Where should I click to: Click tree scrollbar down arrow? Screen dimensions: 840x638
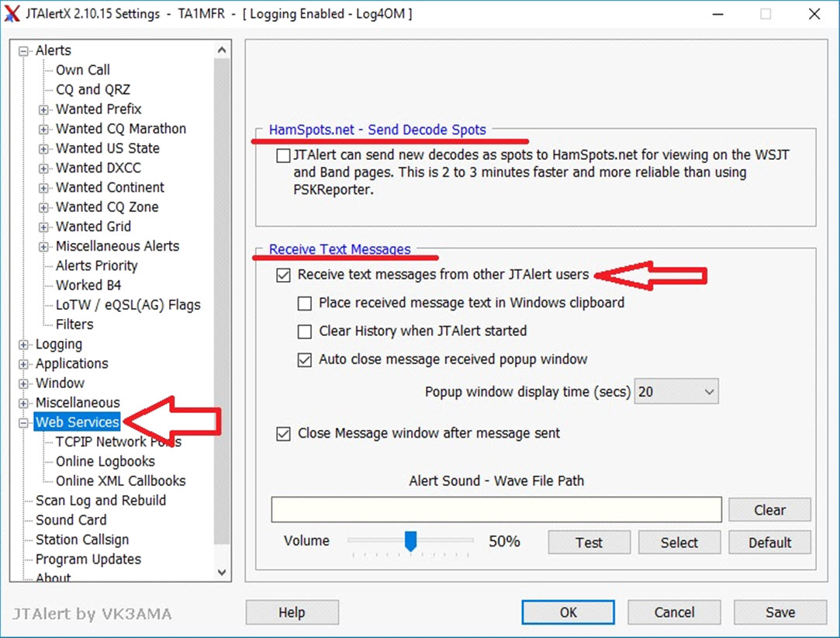coord(222,572)
